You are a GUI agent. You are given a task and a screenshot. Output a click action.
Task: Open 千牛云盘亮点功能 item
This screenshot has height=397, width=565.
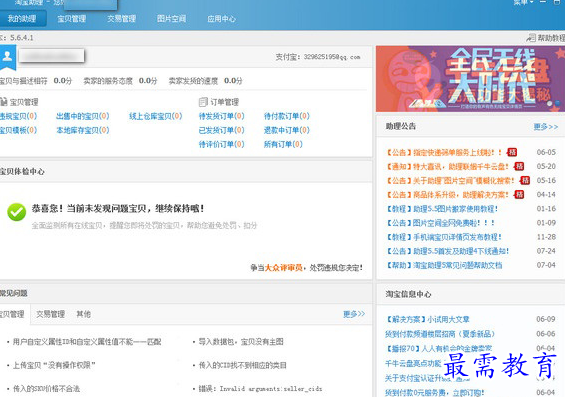(413, 363)
